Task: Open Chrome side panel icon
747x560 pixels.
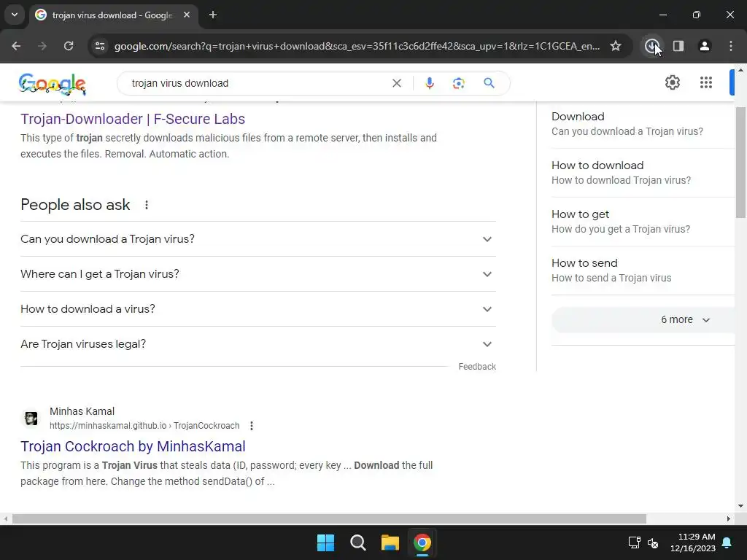Action: click(x=678, y=46)
